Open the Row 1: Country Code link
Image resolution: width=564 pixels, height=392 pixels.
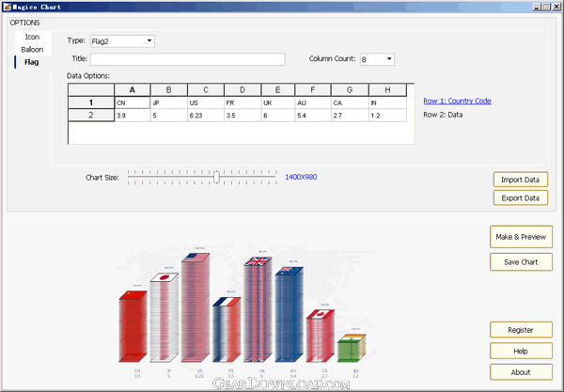tap(457, 102)
